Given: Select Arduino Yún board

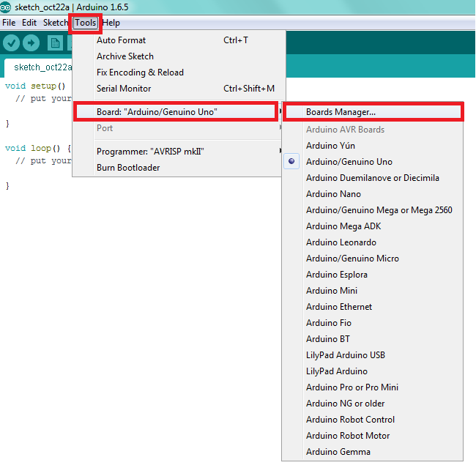Looking at the screenshot, I should point(373,146).
